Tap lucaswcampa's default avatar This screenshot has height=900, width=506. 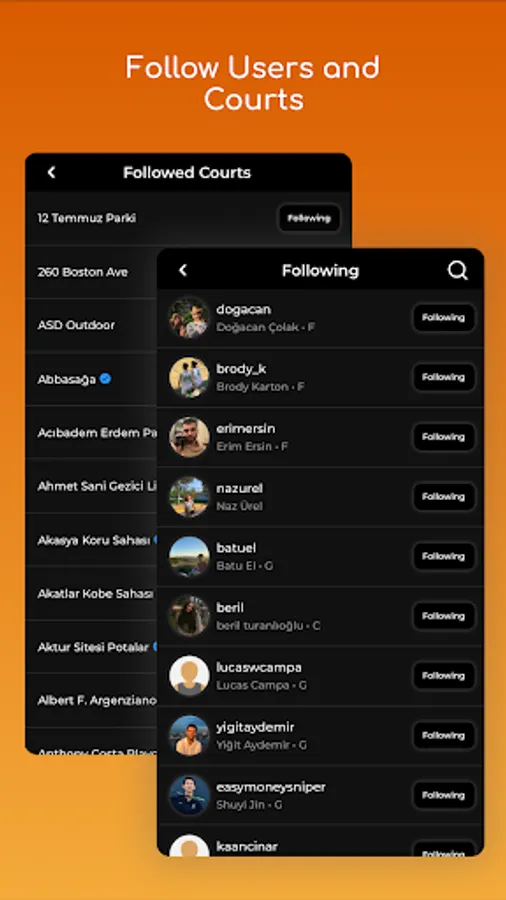click(189, 676)
